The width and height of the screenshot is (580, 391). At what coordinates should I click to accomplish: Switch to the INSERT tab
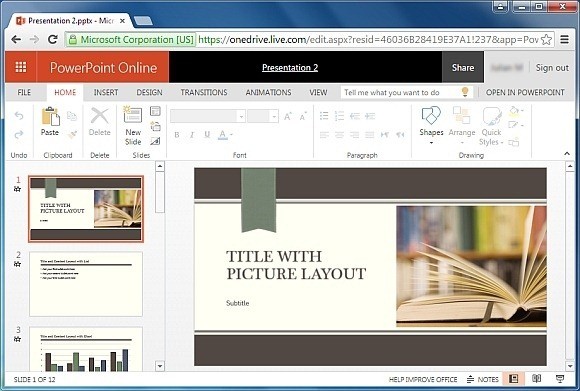click(106, 92)
